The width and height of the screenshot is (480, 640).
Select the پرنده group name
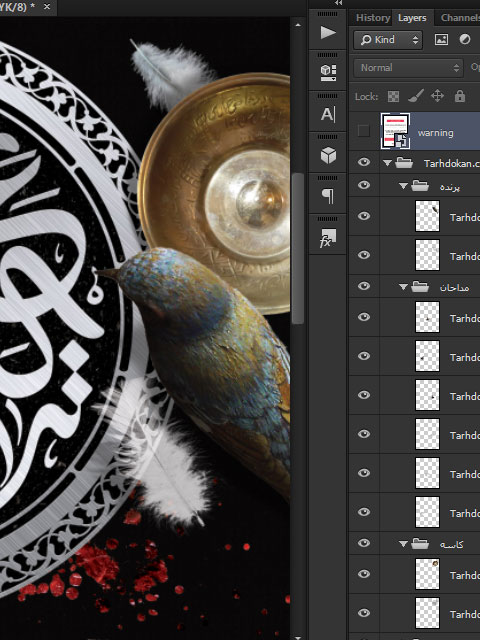[449, 187]
